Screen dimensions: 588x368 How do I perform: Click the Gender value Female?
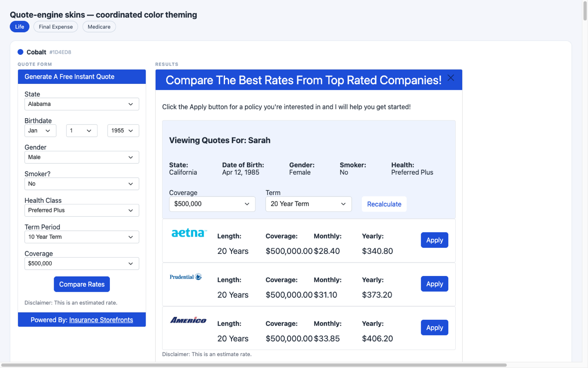pyautogui.click(x=300, y=172)
